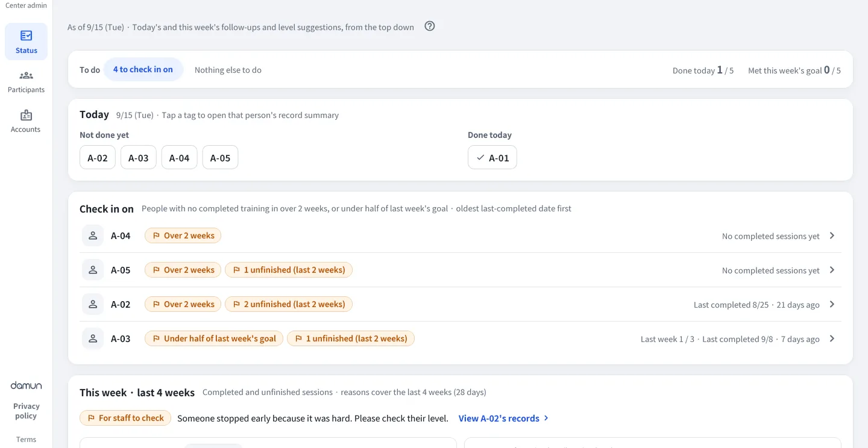Screen dimensions: 868x448
Task: Click A-05's '1 unfinished (last 2 weeks)' badge
Action: coord(289,270)
